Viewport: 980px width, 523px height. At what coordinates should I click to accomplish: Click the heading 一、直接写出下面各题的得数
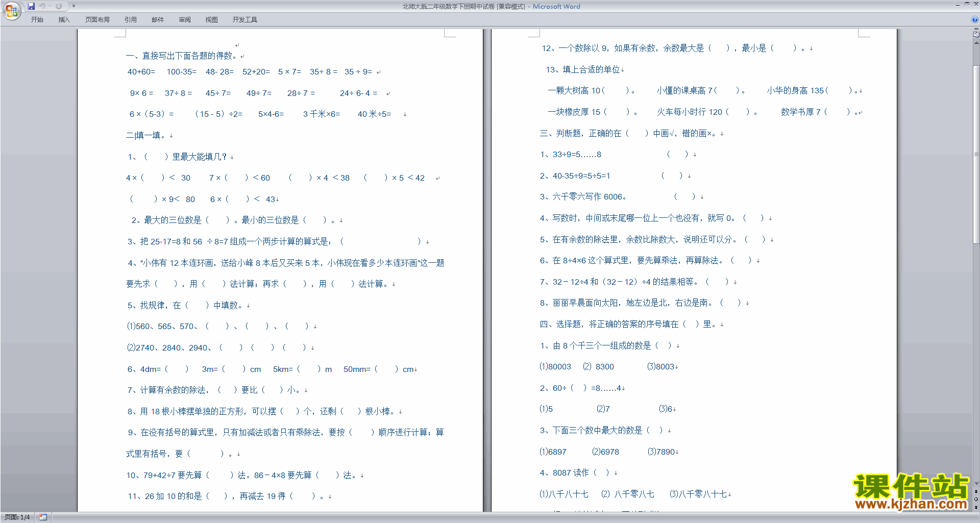pyautogui.click(x=182, y=56)
